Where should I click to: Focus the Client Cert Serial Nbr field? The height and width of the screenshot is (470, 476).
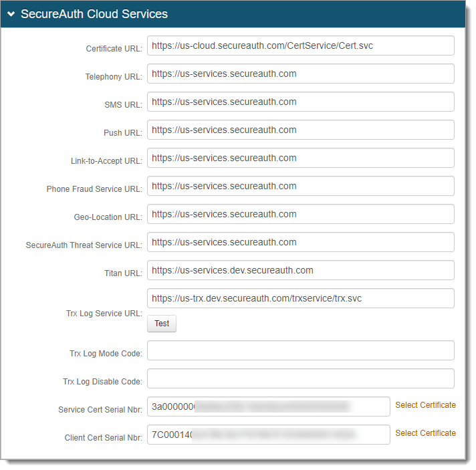click(269, 435)
